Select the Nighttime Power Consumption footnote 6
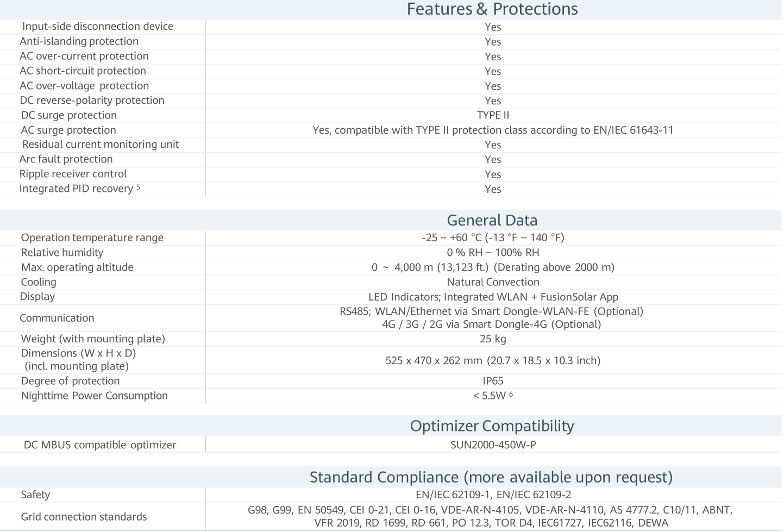 point(511,394)
